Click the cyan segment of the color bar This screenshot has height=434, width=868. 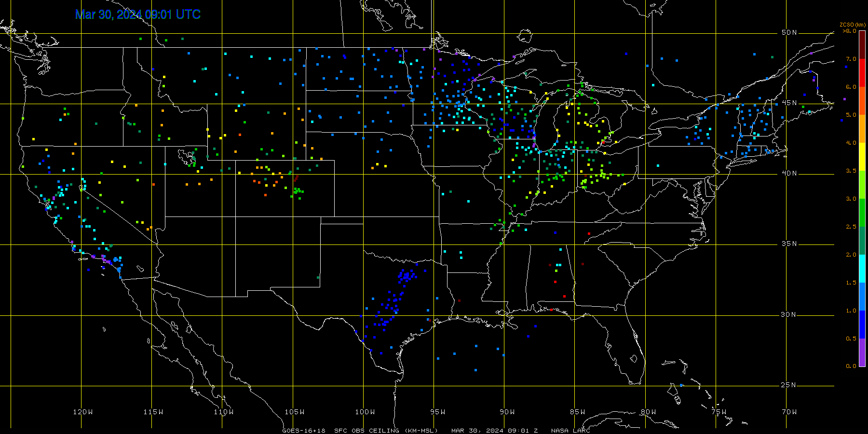click(x=862, y=269)
